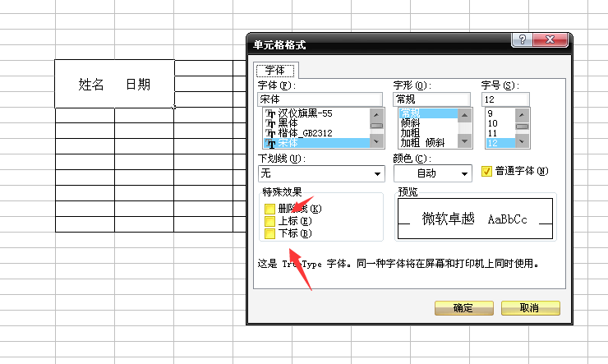Click the merged cell with 姓名 日期
Viewport: 608px width, 364px height.
click(114, 84)
